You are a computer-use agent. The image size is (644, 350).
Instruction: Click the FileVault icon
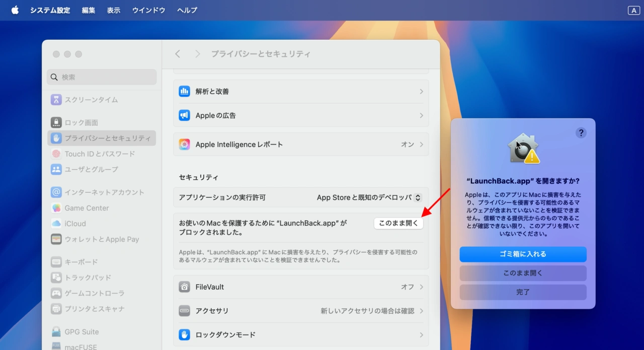184,287
